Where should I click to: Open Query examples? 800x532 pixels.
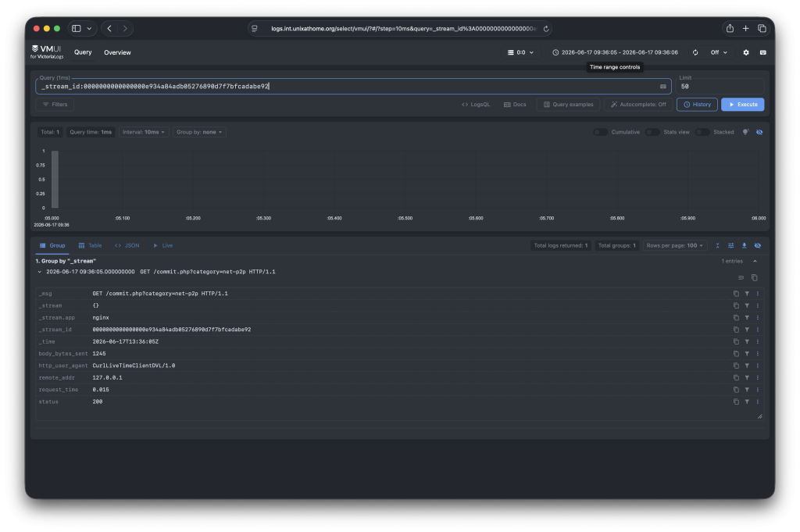point(569,105)
